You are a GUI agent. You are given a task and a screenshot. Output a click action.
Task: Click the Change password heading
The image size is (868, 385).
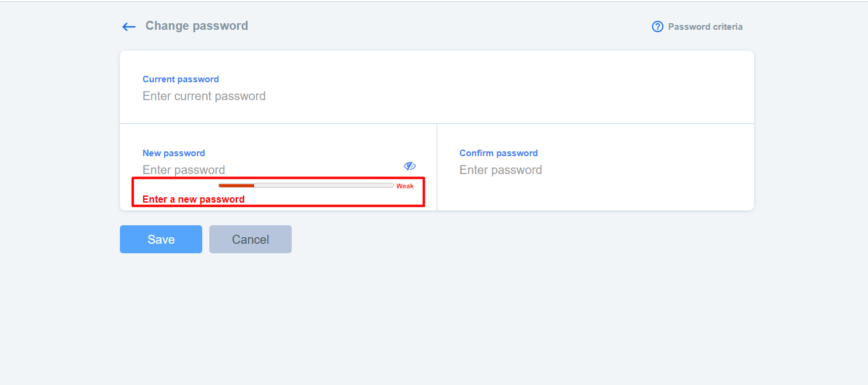tap(196, 26)
